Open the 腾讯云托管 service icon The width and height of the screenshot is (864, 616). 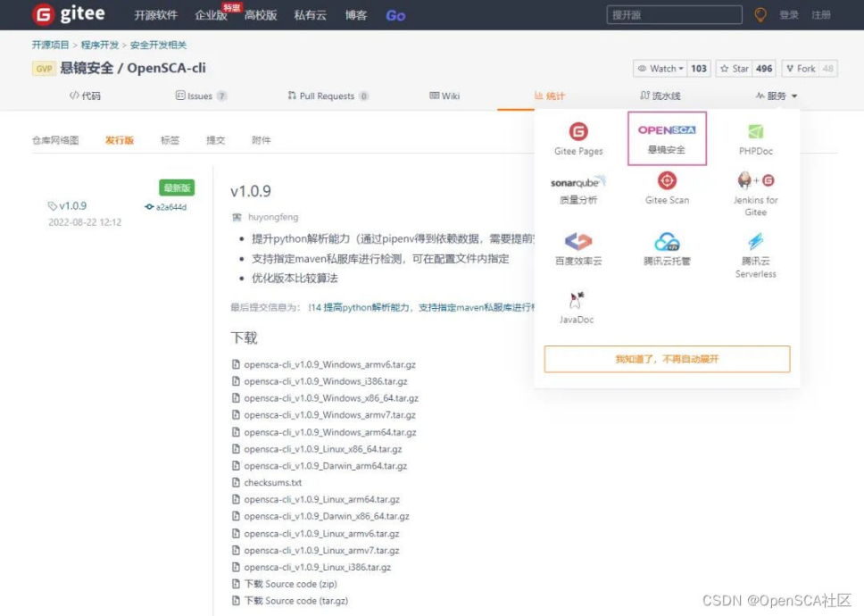[x=667, y=241]
